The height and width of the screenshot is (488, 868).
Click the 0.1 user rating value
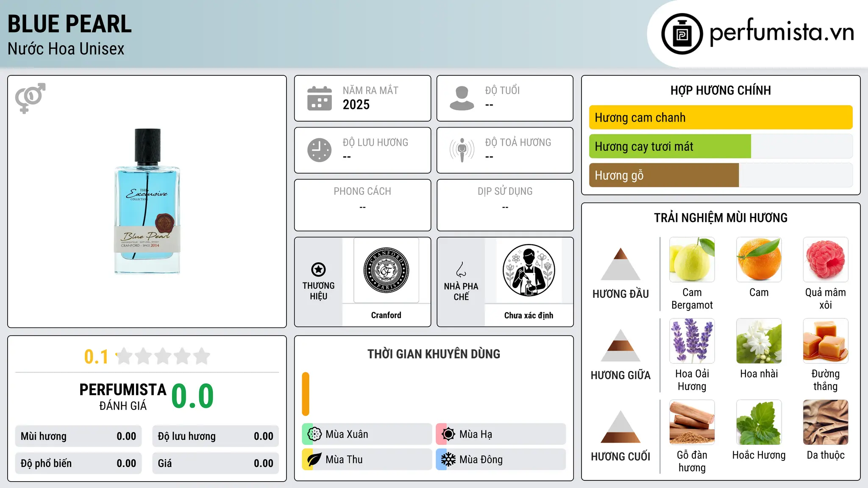click(96, 357)
